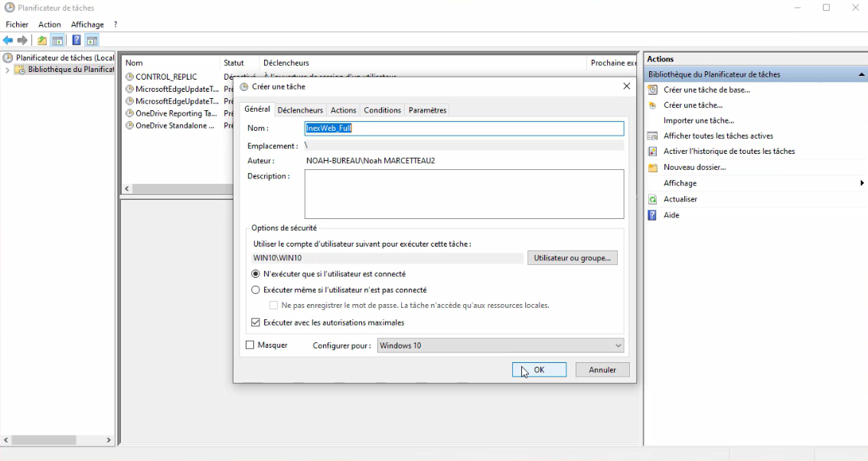This screenshot has height=461, width=868.
Task: Click the 'Utilisateur ou groupe...' button
Action: pyautogui.click(x=572, y=259)
